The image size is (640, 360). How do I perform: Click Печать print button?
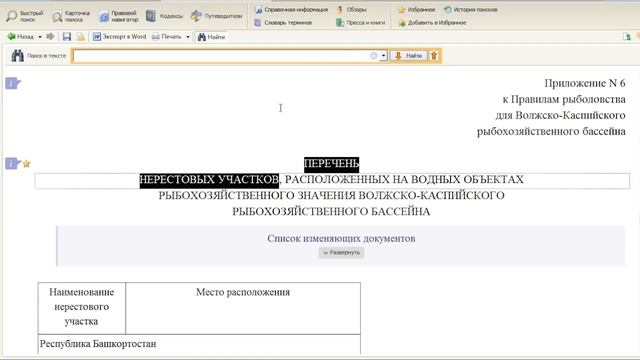tap(167, 37)
